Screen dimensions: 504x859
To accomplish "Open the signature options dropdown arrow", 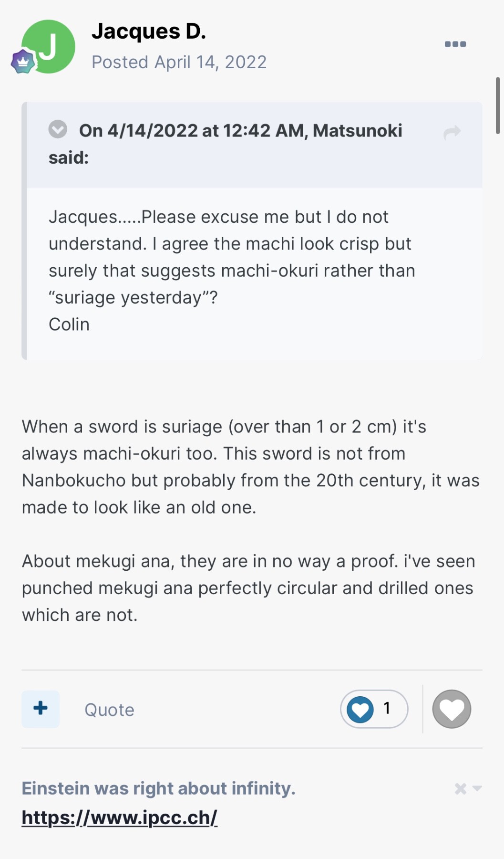I will click(x=477, y=788).
